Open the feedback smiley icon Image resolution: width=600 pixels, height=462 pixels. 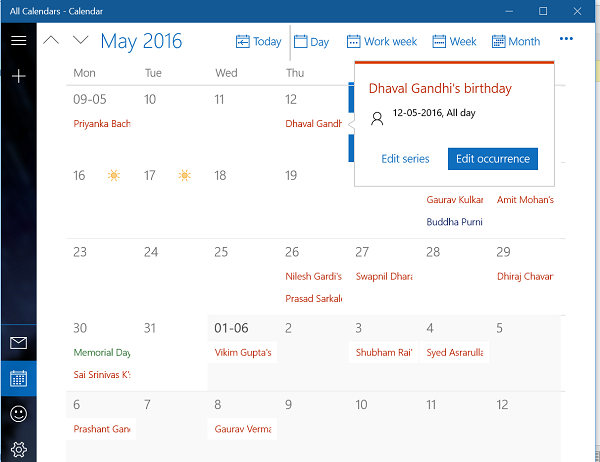pos(18,414)
